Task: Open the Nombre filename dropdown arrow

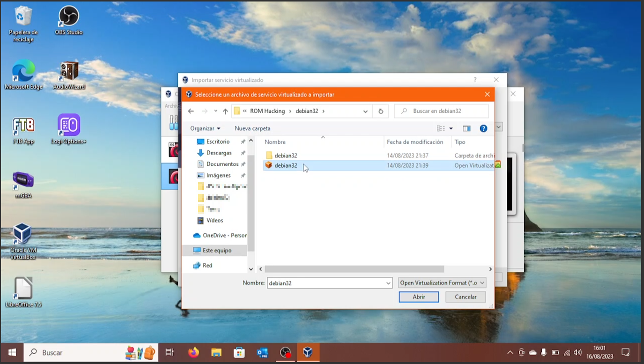Action: click(x=388, y=283)
